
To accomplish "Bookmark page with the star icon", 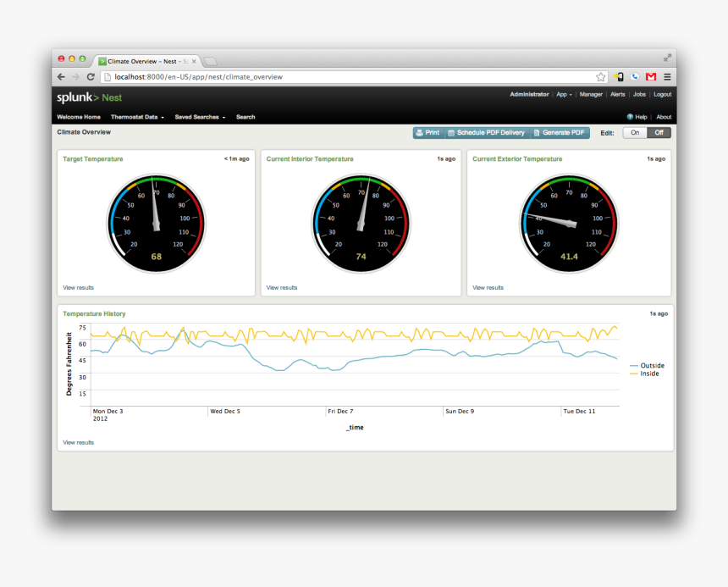I will 601,77.
